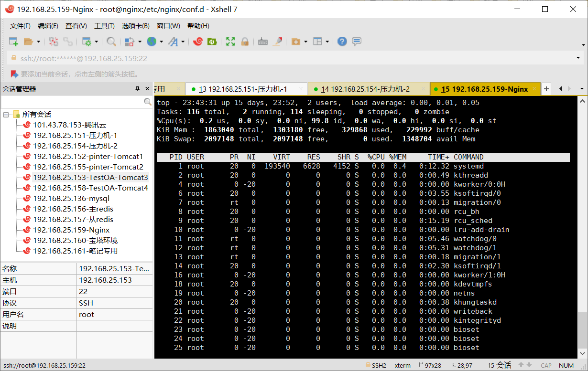Select session 101.43.78.153-腾讯云
The height and width of the screenshot is (371, 588).
tap(69, 125)
